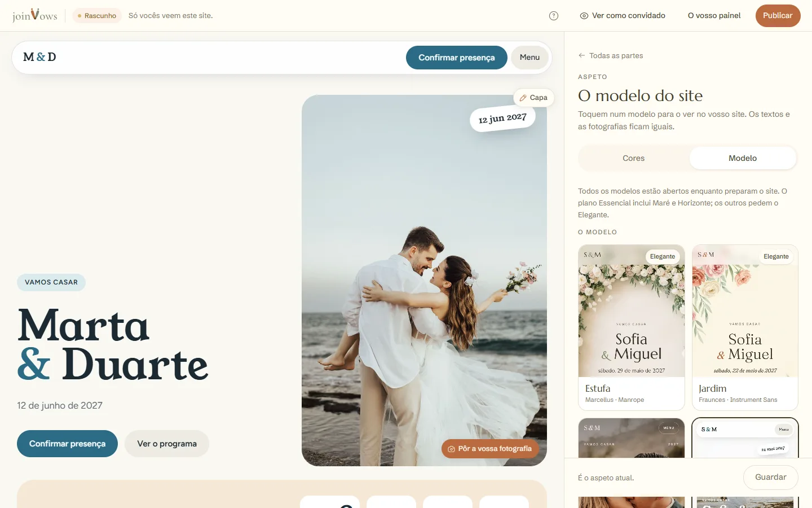The image size is (812, 508).
Task: Go back to Todas as partes
Action: click(x=611, y=55)
